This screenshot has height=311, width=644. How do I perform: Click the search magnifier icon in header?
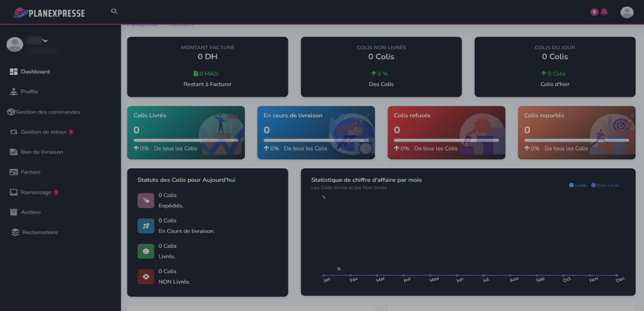point(114,11)
